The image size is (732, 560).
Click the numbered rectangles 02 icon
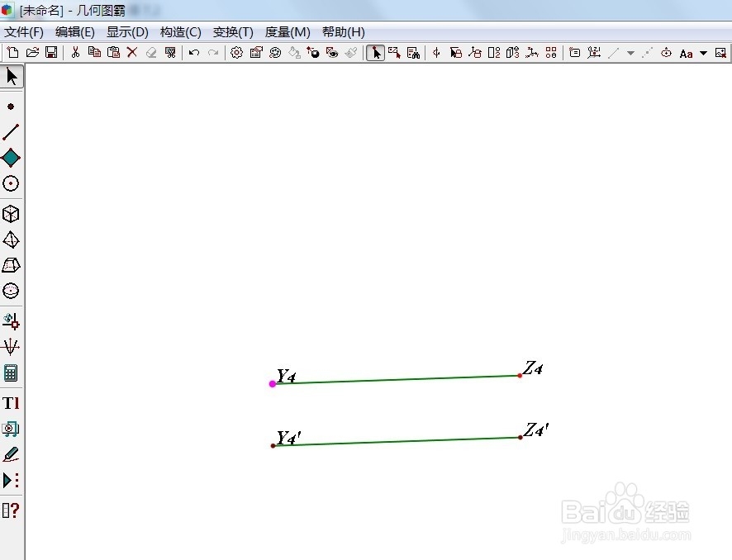(x=494, y=53)
